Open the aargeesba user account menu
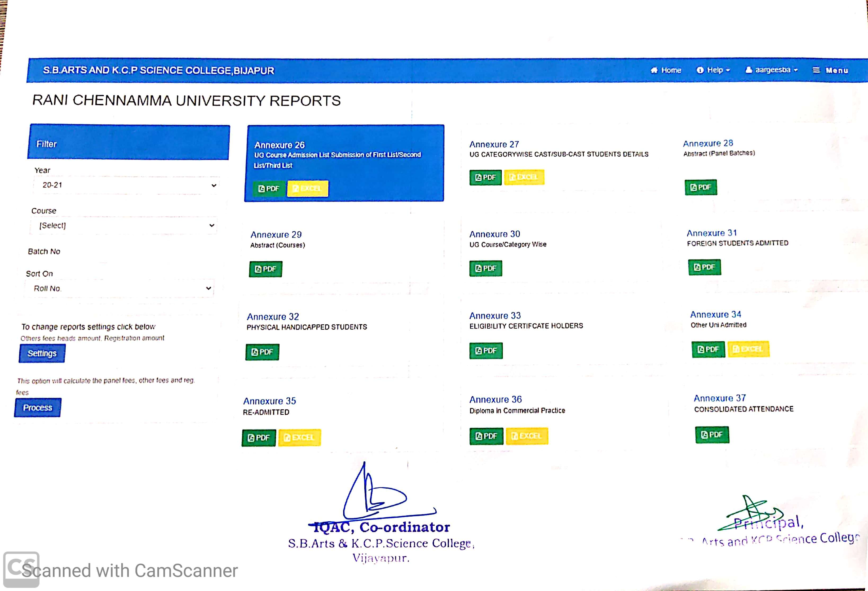Image resolution: width=868 pixels, height=591 pixels. pos(772,70)
